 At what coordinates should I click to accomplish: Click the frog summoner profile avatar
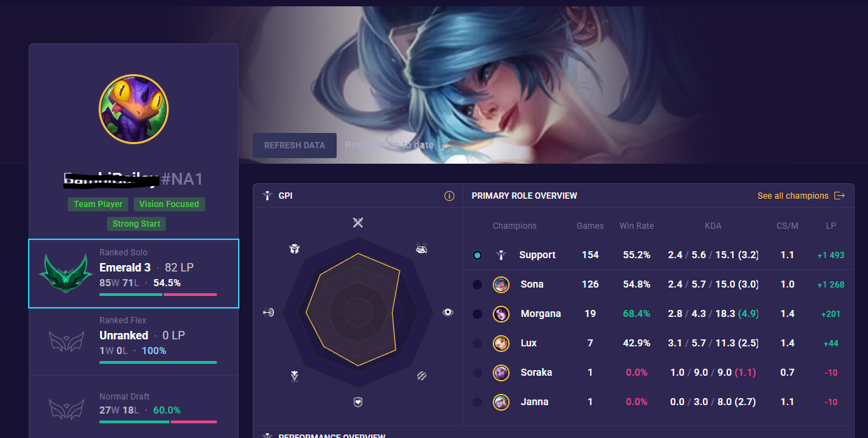[134, 109]
